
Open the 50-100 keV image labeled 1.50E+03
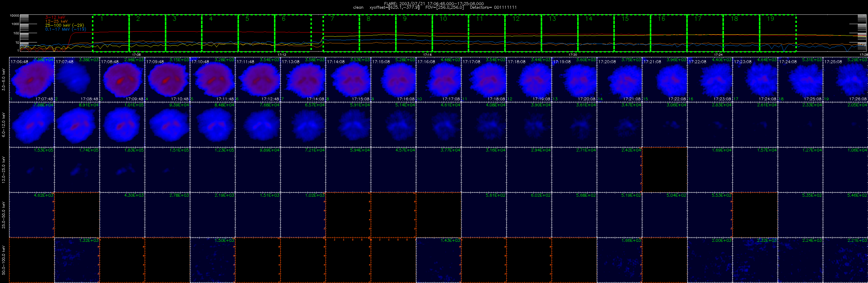pyautogui.click(x=212, y=260)
